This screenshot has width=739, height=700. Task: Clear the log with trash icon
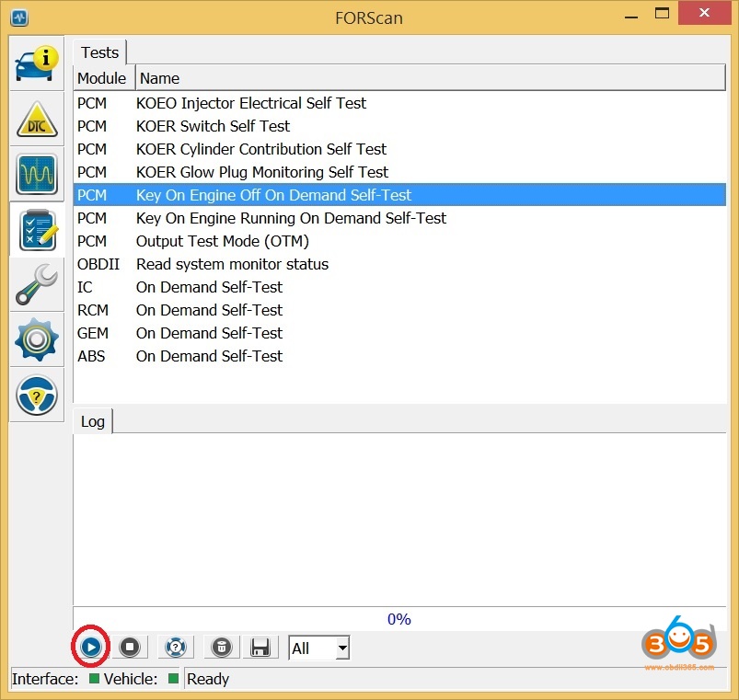[x=222, y=647]
